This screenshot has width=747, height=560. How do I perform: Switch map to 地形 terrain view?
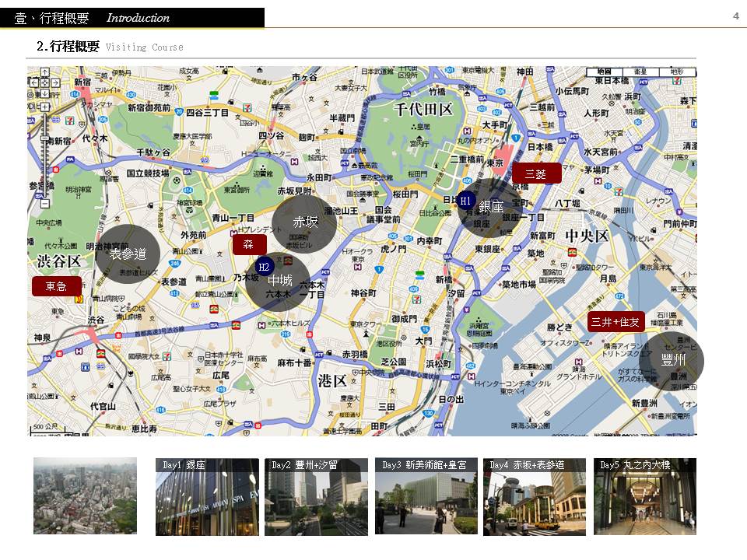click(677, 72)
